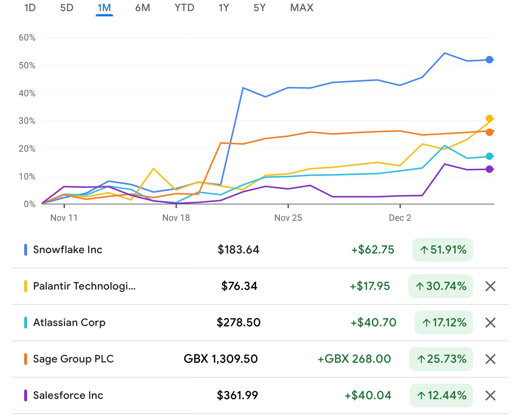Click the Sage price GBX 1,309.50
The height and width of the screenshot is (420, 515).
coord(221,359)
